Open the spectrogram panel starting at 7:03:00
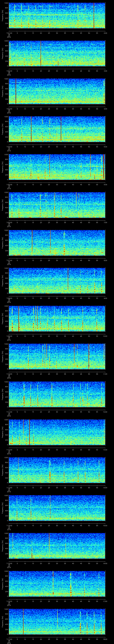This screenshot has width=114, height=644. 57,91
